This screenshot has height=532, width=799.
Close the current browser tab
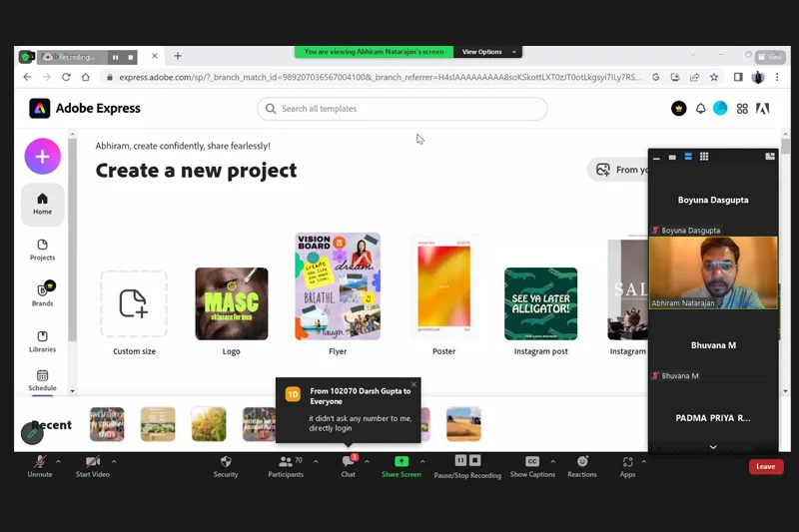155,56
